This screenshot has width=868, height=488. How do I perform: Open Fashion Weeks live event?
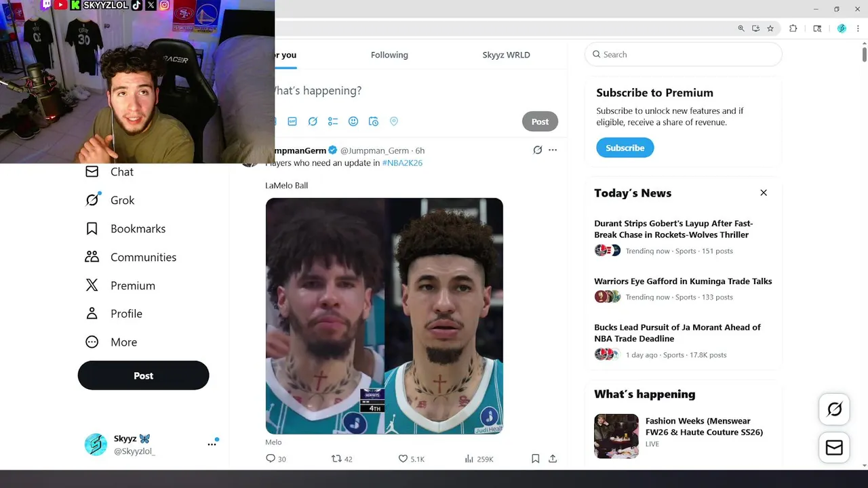click(704, 426)
